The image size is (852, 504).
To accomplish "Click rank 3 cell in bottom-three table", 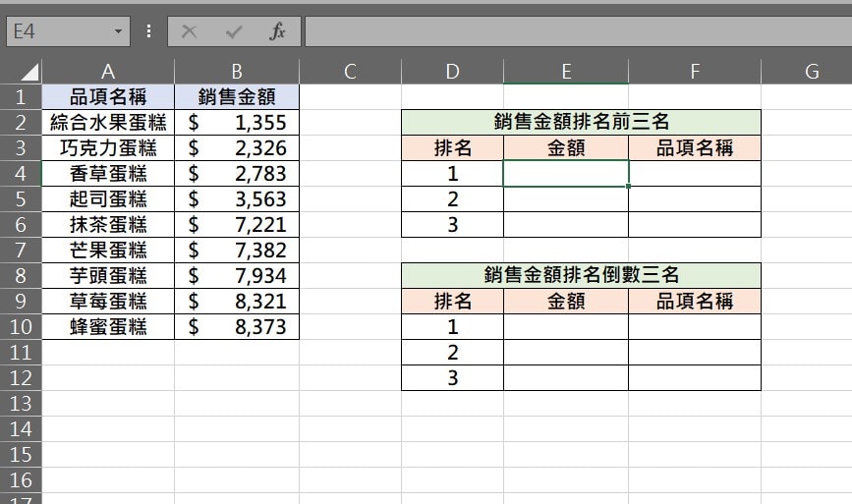I will tap(453, 378).
